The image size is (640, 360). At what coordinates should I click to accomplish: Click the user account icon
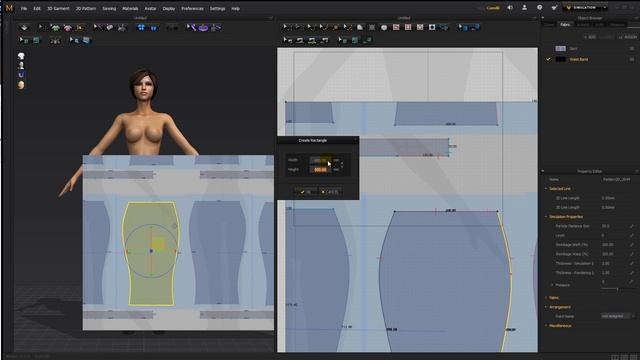pyautogui.click(x=524, y=7)
